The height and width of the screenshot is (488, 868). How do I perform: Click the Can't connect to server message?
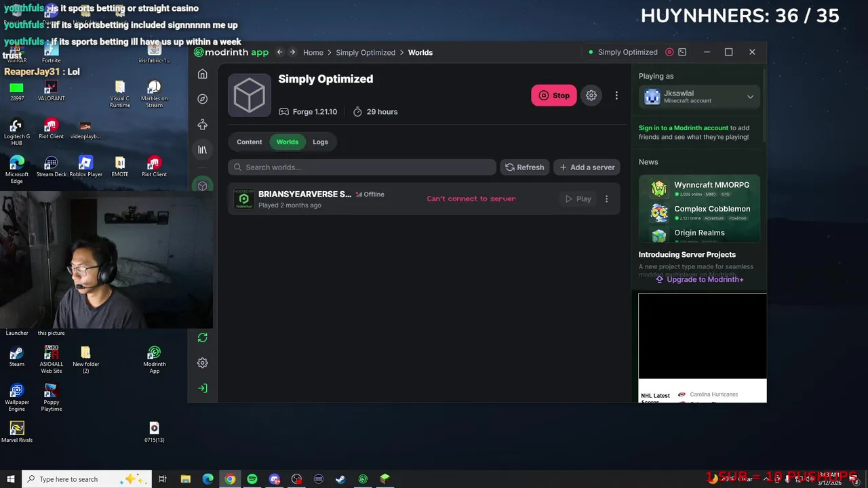pos(471,199)
